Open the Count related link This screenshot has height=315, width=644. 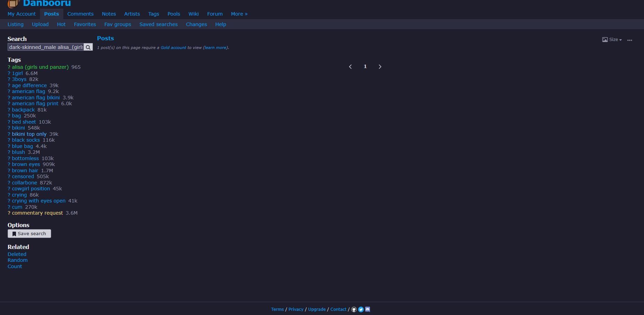coord(15,266)
